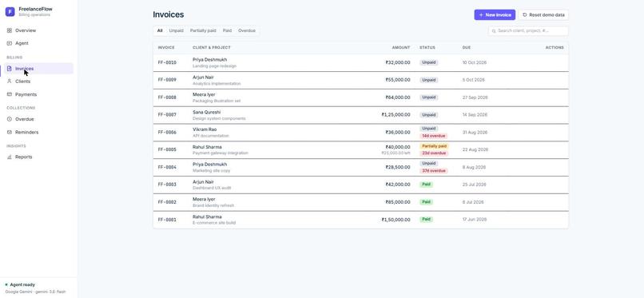Screen dimensions: 644x298
Task: Click the CLIENT & PROJECT column header
Action: point(212,48)
